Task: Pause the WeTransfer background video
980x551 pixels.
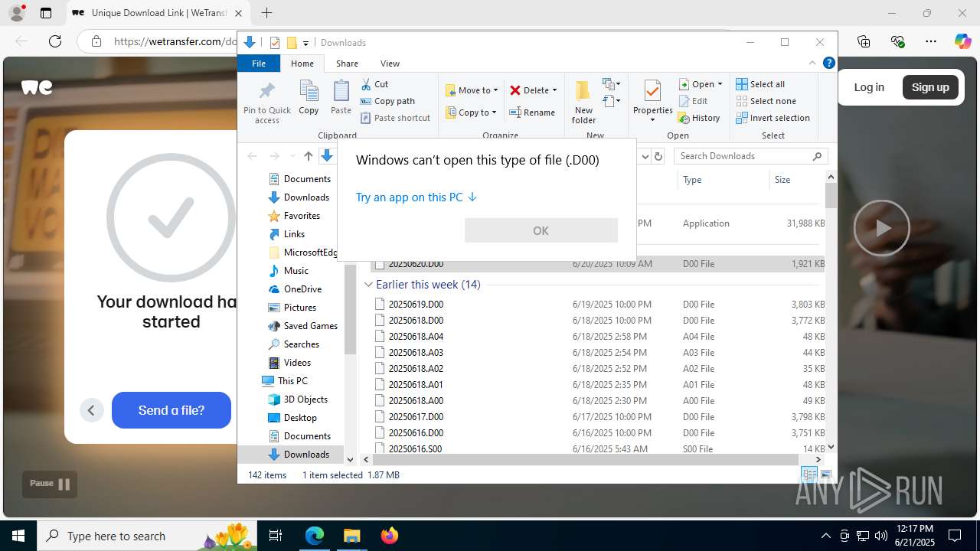Action: [50, 484]
